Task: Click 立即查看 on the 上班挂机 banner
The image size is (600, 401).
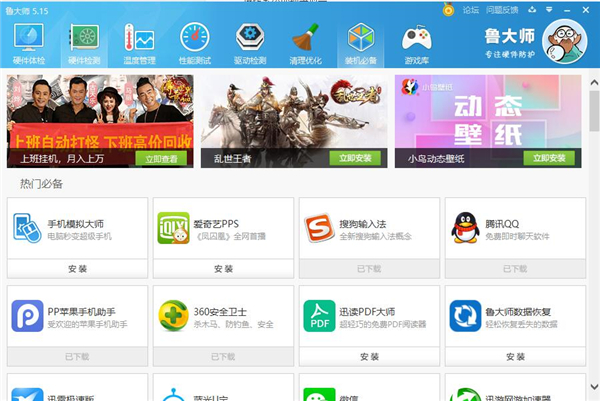Action: (161, 158)
